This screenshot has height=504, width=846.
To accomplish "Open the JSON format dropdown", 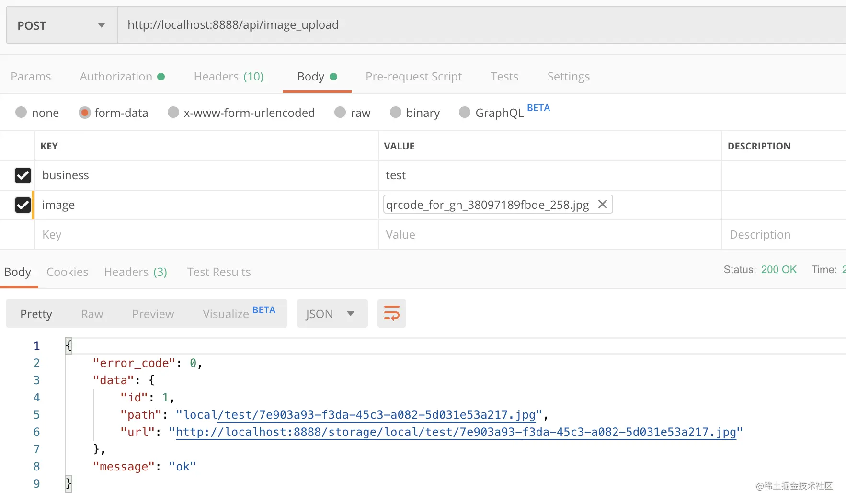I will coord(332,313).
